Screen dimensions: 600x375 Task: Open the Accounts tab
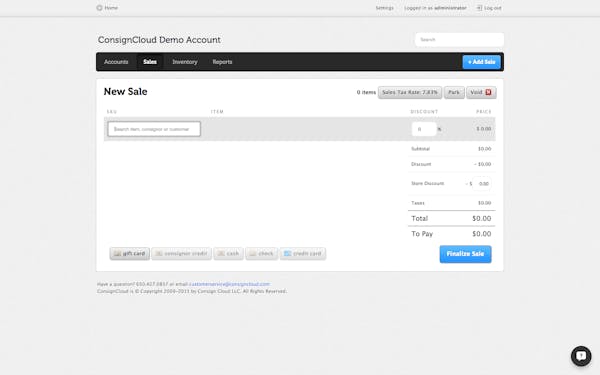[x=116, y=62]
